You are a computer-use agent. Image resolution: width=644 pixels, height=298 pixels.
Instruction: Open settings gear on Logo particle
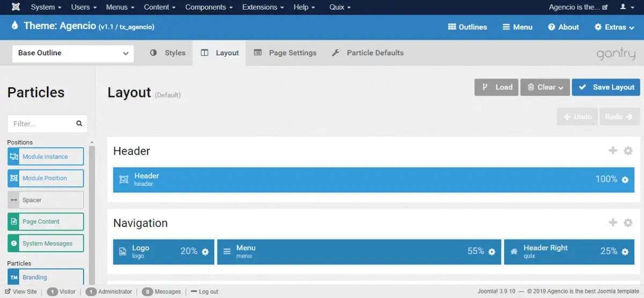click(x=205, y=251)
